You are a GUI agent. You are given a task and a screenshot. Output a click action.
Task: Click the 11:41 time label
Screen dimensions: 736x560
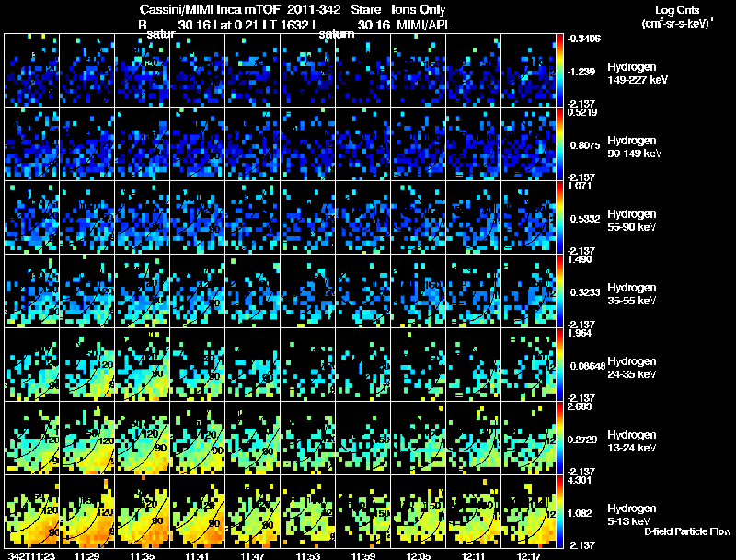point(197,555)
